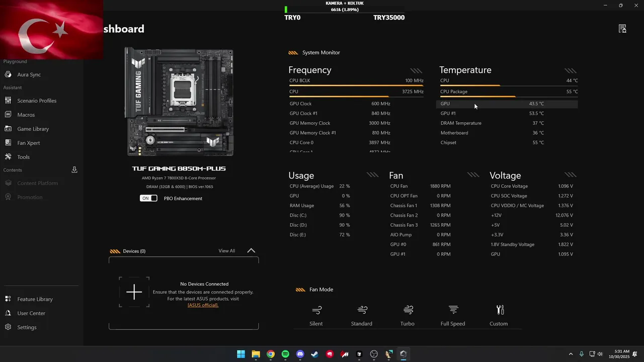Click the Frequency panel title
This screenshot has width=644, height=362.
pos(310,70)
